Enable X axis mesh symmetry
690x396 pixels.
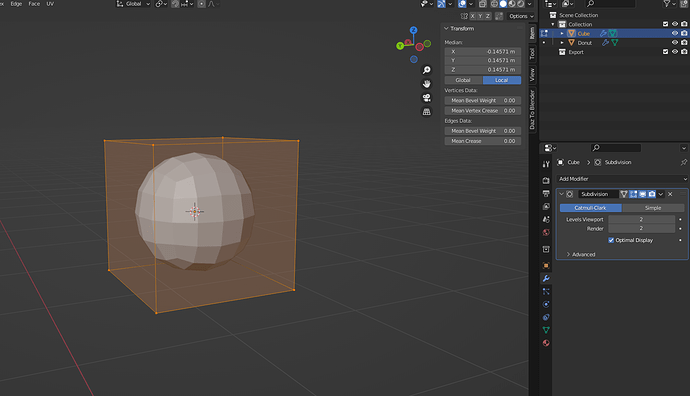click(473, 16)
